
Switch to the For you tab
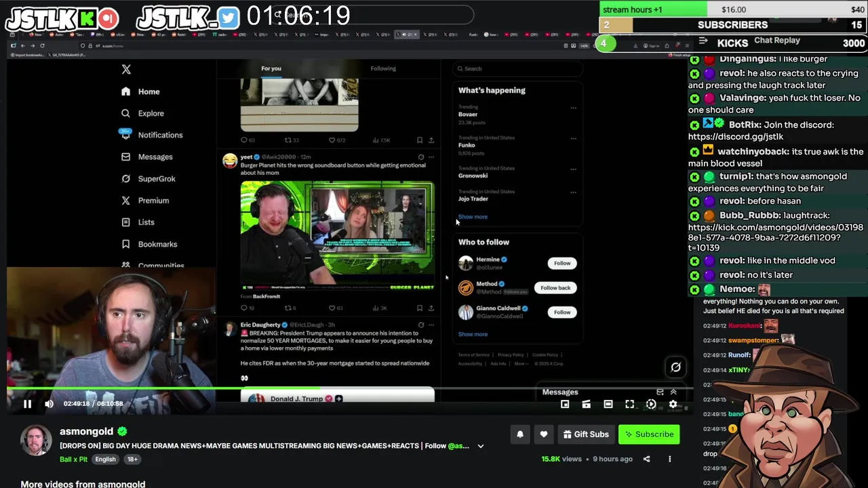(x=271, y=68)
